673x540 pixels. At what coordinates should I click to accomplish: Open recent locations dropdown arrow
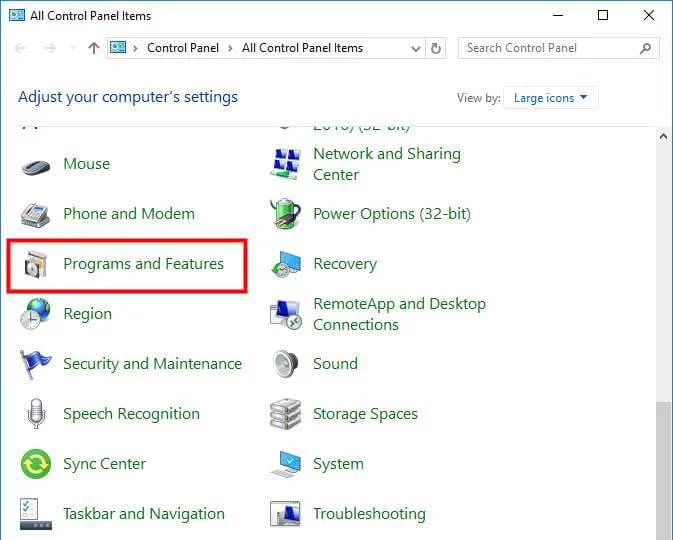pyautogui.click(x=73, y=48)
